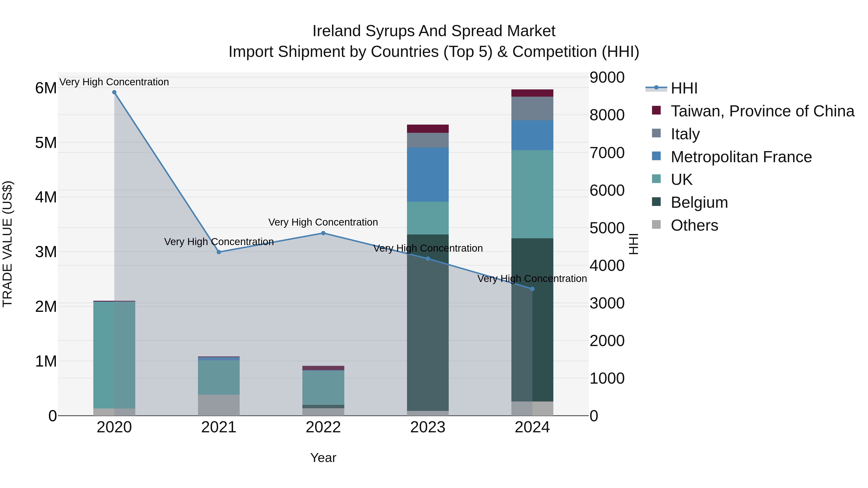Click the 2020 x-axis label
The height and width of the screenshot is (488, 868).
[x=114, y=427]
